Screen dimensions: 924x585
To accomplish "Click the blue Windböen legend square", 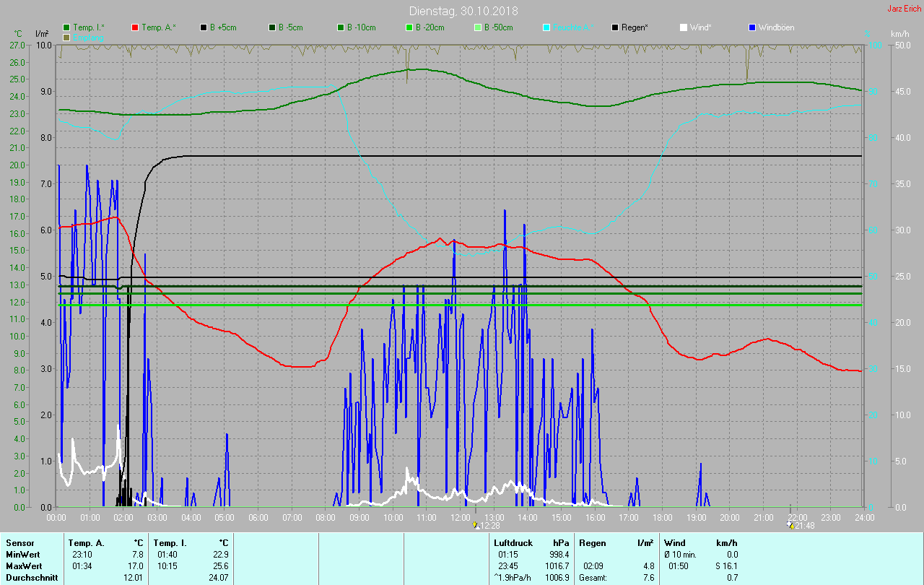I will tap(752, 27).
